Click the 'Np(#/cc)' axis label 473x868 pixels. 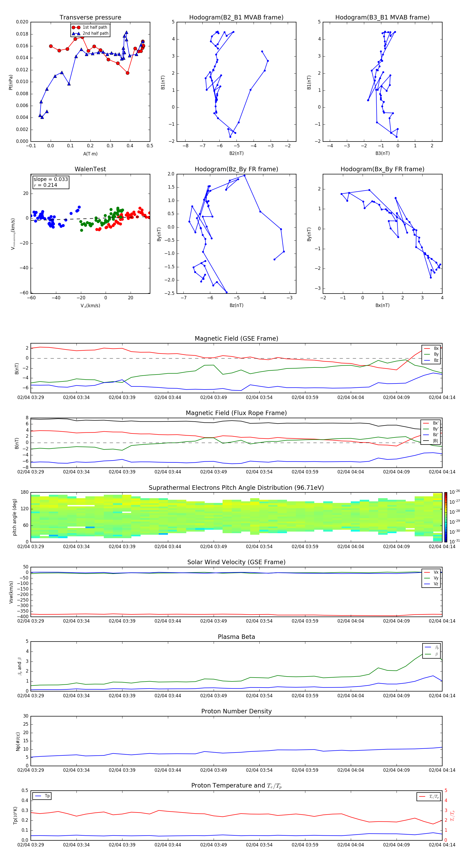(18, 741)
